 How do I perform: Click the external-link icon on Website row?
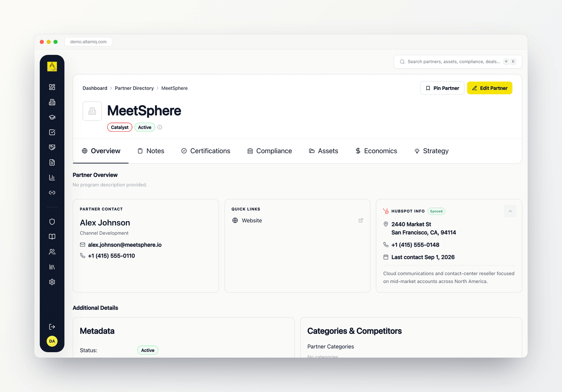[x=361, y=220]
